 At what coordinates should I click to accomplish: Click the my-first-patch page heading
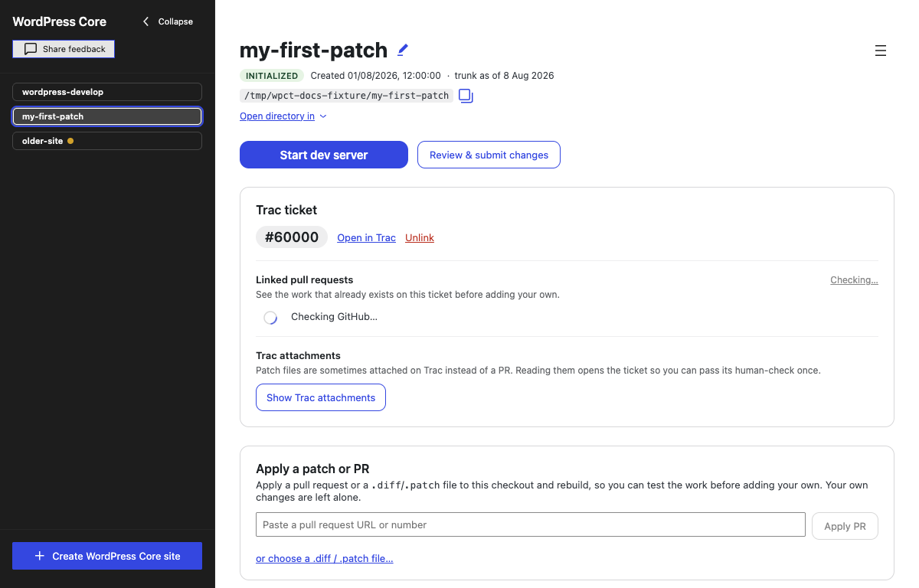coord(314,50)
